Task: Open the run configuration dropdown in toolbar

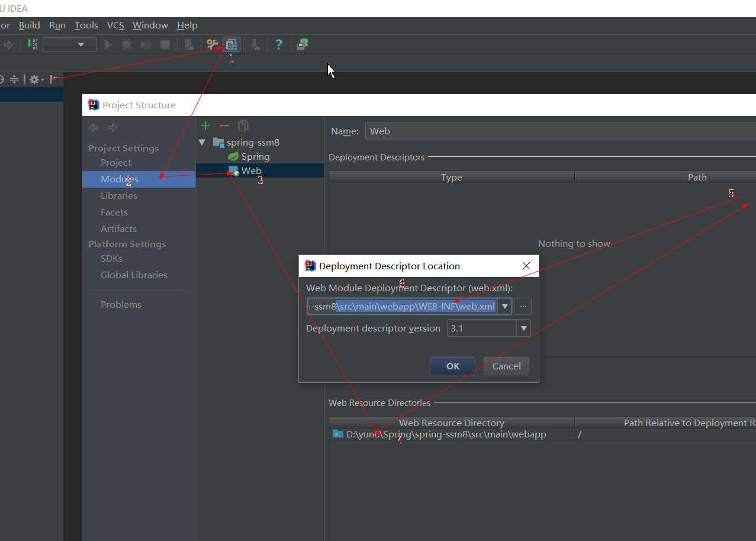Action: 70,44
